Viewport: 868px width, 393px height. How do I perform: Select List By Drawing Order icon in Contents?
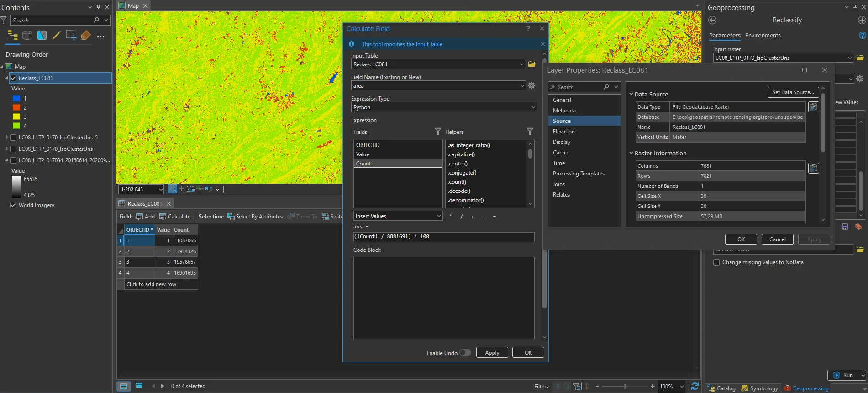(x=13, y=36)
